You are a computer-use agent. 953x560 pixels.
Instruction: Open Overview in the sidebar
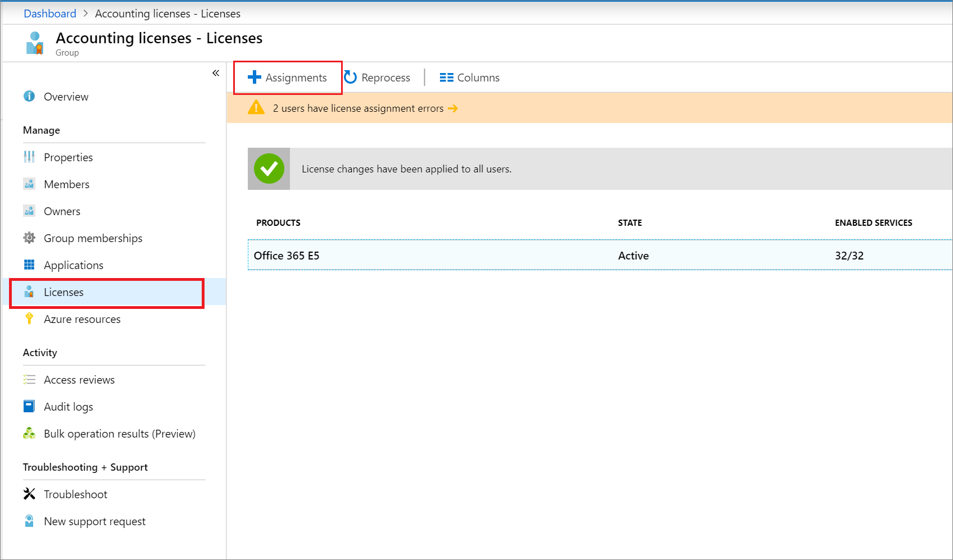click(66, 97)
